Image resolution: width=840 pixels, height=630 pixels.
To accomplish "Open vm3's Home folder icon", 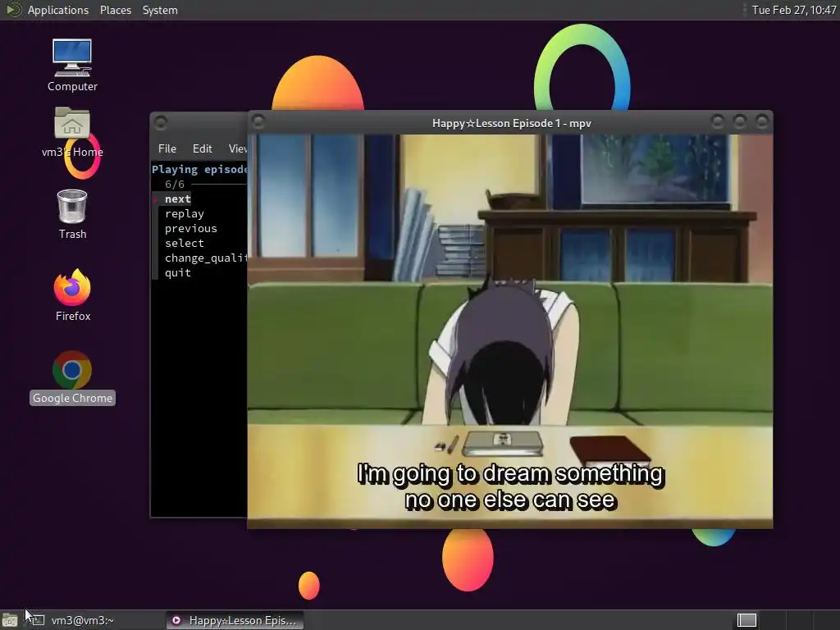I will point(72,132).
